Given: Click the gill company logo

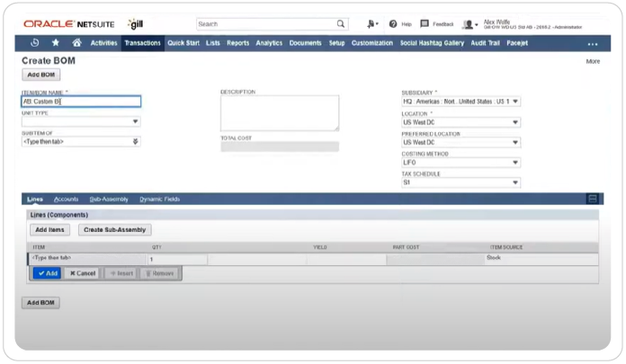Looking at the screenshot, I should (136, 24).
